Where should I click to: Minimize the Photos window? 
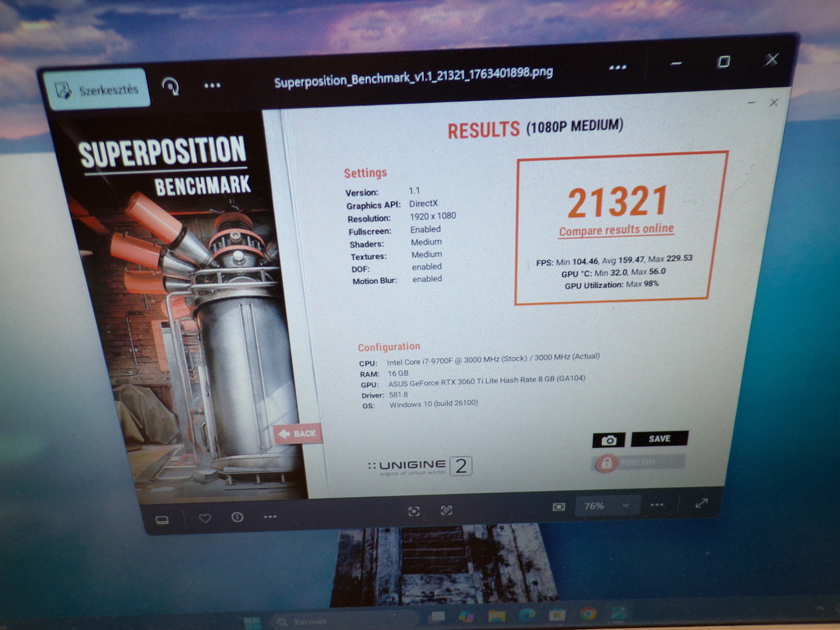click(676, 64)
